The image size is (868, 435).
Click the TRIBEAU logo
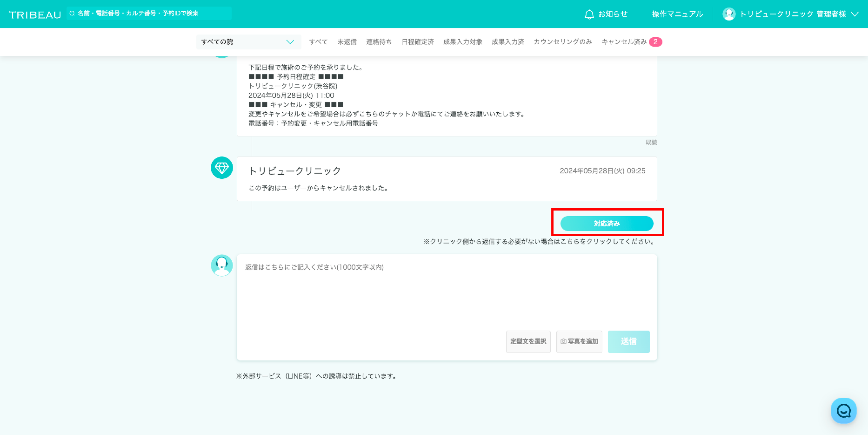tap(35, 14)
